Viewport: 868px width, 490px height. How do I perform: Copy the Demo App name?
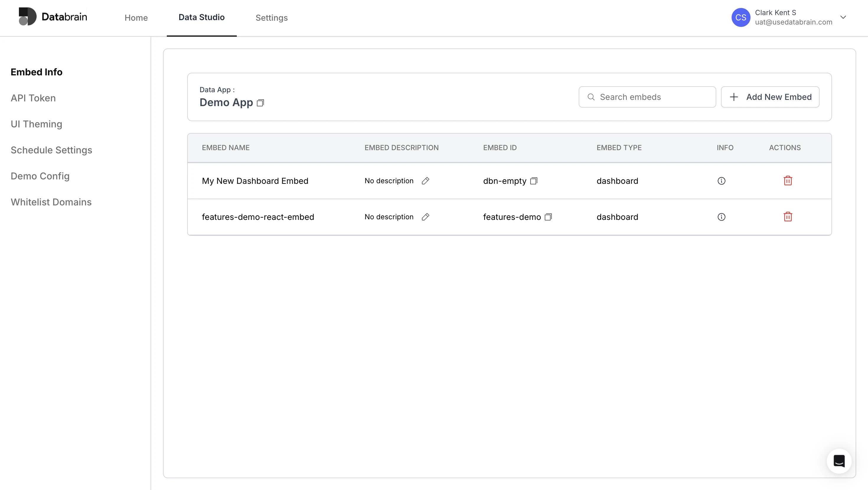click(x=260, y=103)
